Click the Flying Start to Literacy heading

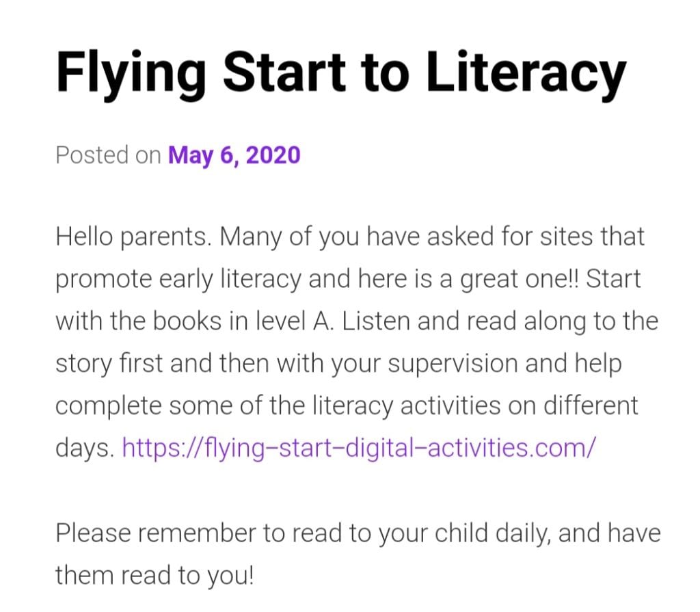(341, 74)
